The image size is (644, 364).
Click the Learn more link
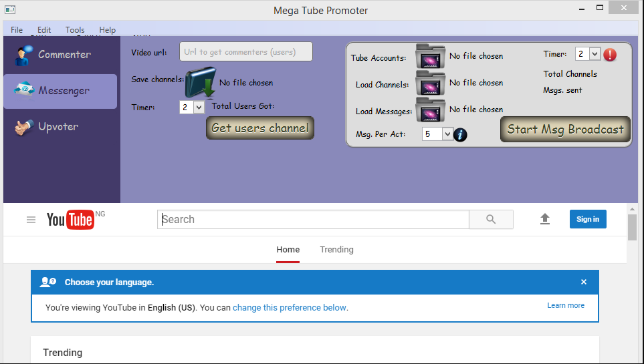tap(566, 305)
